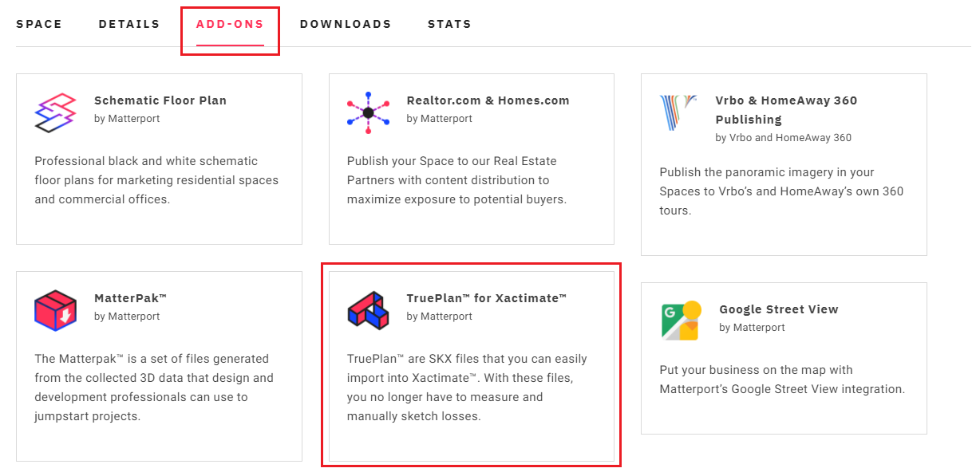The image size is (980, 476).
Task: Switch to the SPACE tab
Action: coord(39,24)
